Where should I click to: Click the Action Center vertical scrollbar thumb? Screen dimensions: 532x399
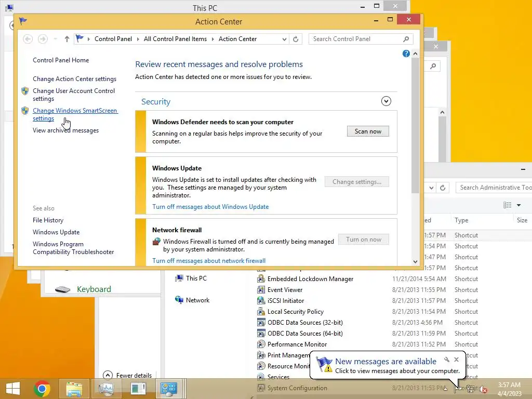(415, 126)
